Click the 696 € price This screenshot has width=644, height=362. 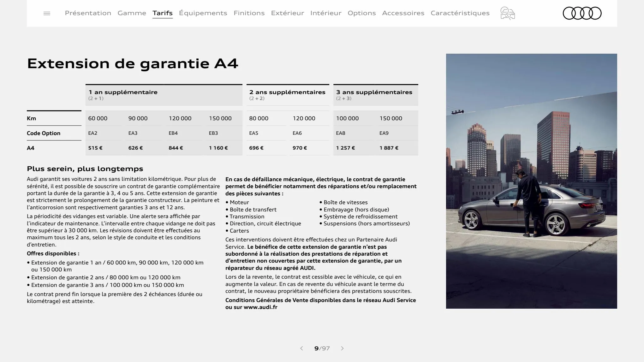point(256,148)
